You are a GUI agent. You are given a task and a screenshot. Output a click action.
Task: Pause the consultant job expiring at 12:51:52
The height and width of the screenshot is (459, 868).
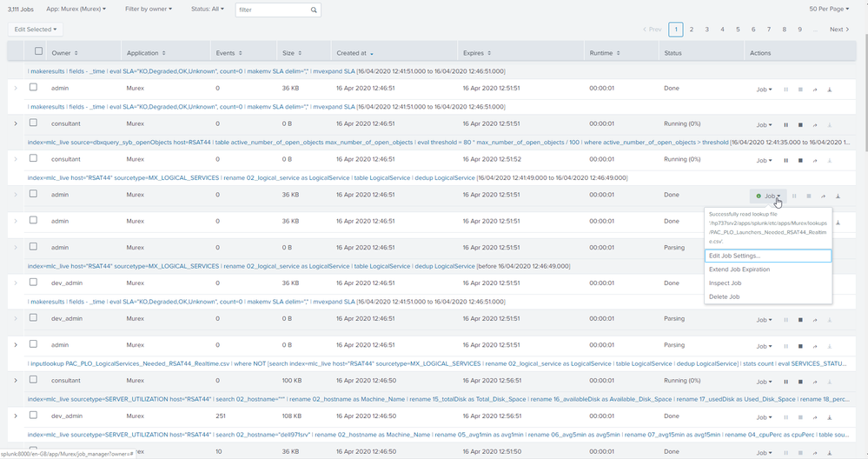point(785,161)
